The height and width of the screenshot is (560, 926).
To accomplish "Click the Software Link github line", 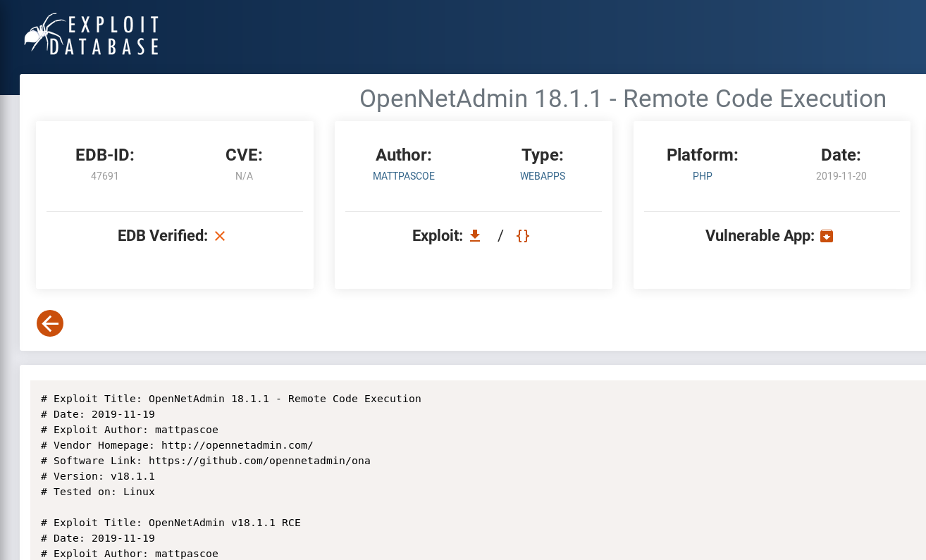I will 206,461.
